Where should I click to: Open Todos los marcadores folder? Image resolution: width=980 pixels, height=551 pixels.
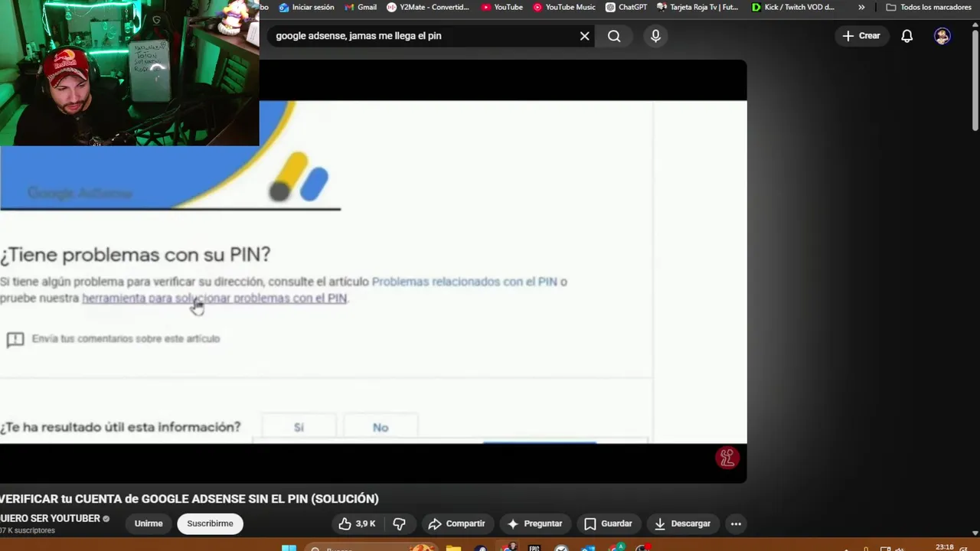click(929, 7)
